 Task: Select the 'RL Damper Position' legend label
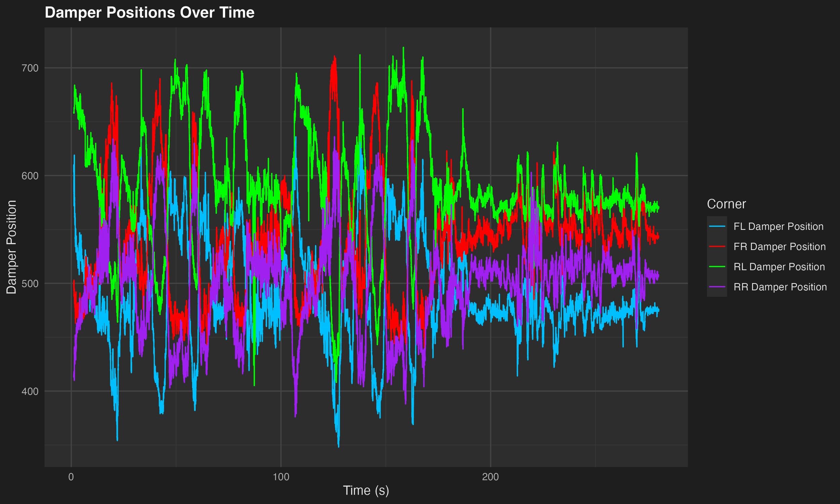779,266
